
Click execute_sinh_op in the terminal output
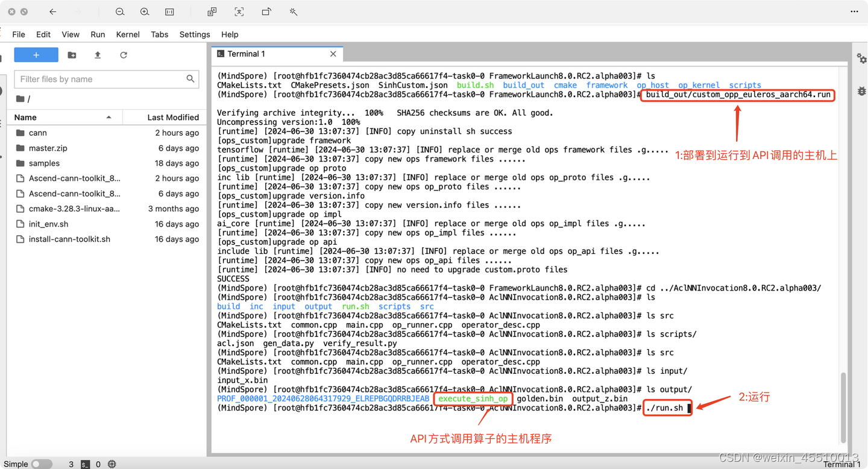point(473,398)
